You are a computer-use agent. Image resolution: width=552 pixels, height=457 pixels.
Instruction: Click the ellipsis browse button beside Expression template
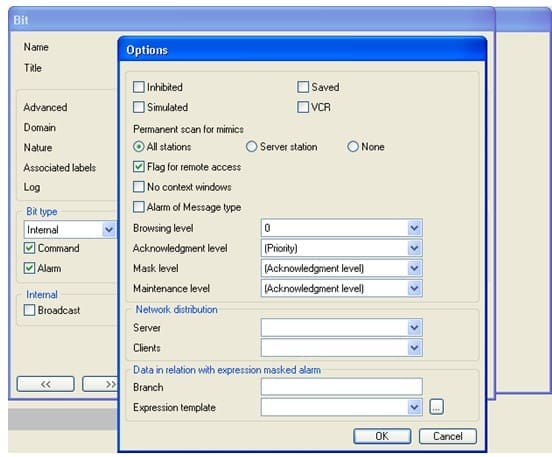(x=436, y=407)
